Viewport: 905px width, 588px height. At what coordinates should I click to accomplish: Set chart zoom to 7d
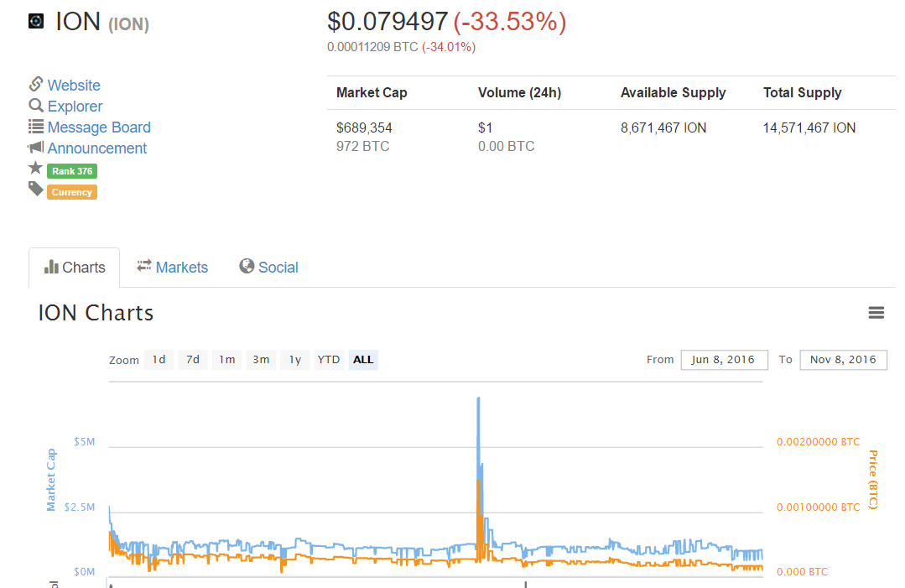click(x=193, y=360)
